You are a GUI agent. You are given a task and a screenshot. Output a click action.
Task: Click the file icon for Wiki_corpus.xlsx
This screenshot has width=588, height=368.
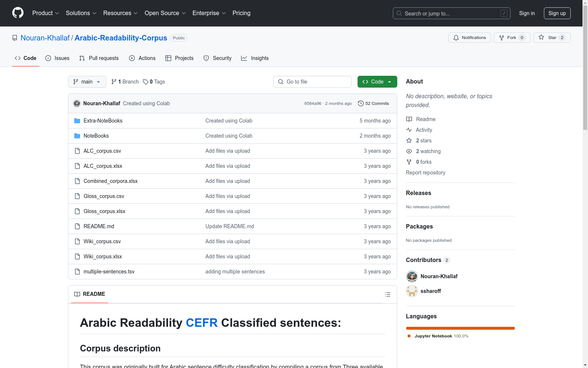point(77,256)
